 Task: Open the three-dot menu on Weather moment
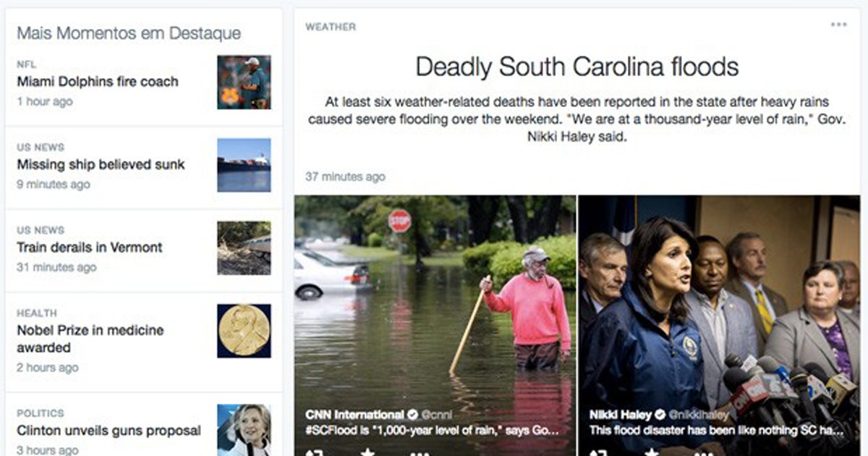(838, 25)
